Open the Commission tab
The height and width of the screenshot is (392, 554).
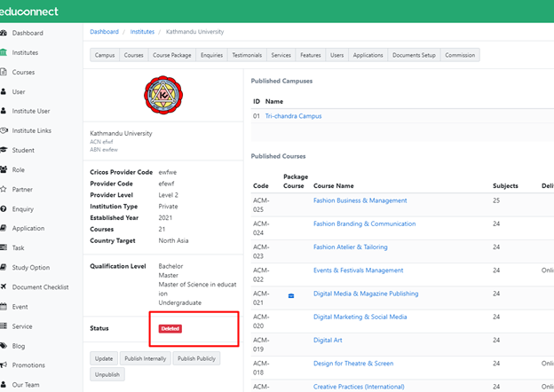tap(460, 55)
